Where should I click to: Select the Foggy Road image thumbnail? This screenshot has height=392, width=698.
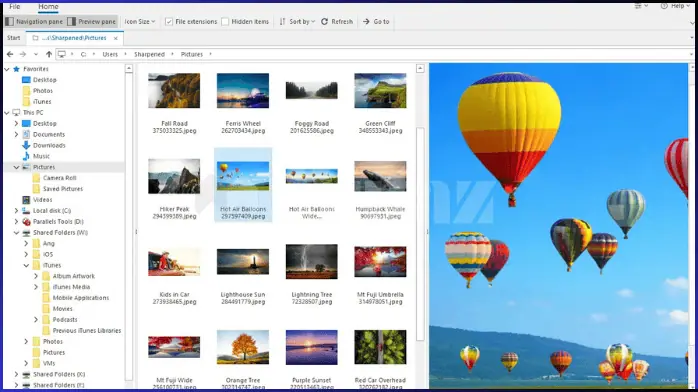tap(312, 90)
